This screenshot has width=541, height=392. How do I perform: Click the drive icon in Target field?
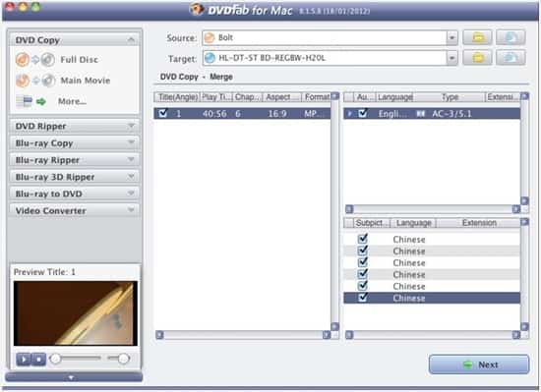[210, 58]
